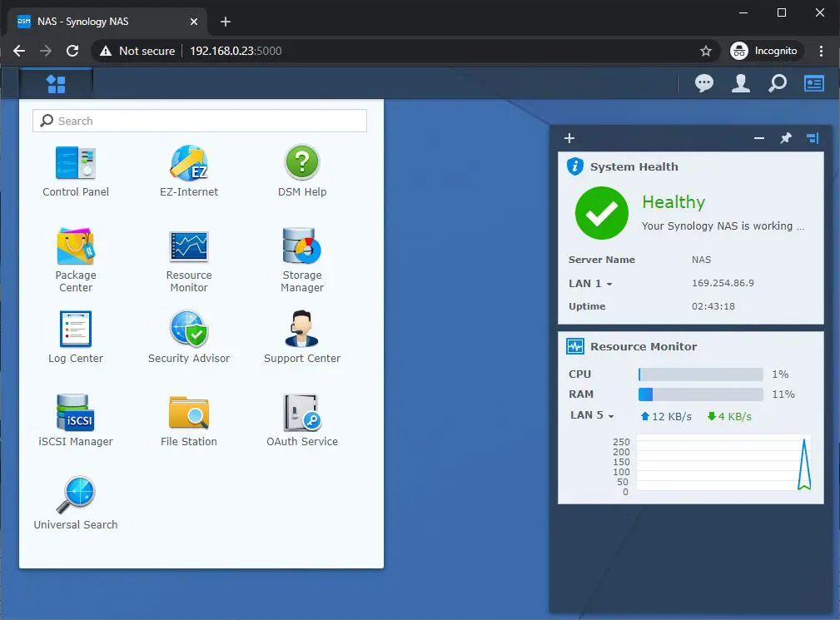Select the NAS - Synology NAS tab
The image size is (840, 620).
click(107, 22)
